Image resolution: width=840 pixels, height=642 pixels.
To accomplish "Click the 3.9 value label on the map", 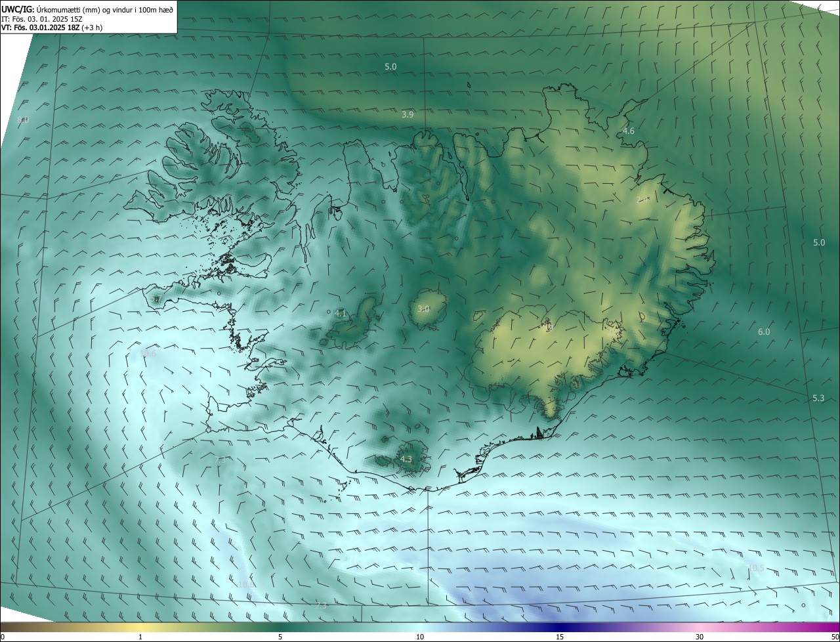I will click(x=408, y=115).
